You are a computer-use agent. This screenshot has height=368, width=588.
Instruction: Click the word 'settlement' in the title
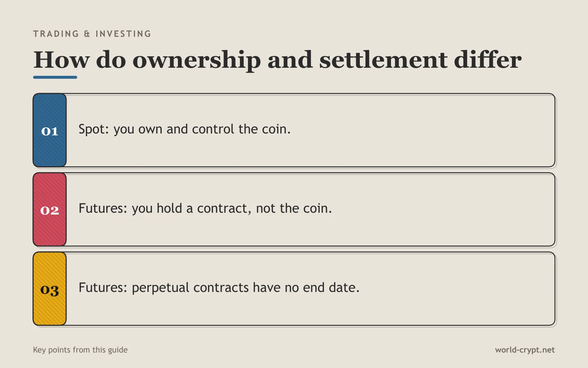point(383,60)
